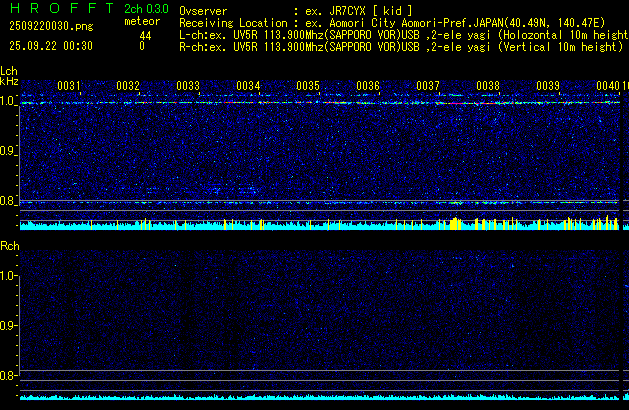
Task: Click the 2ch 030 mode indicator
Action: click(x=145, y=10)
